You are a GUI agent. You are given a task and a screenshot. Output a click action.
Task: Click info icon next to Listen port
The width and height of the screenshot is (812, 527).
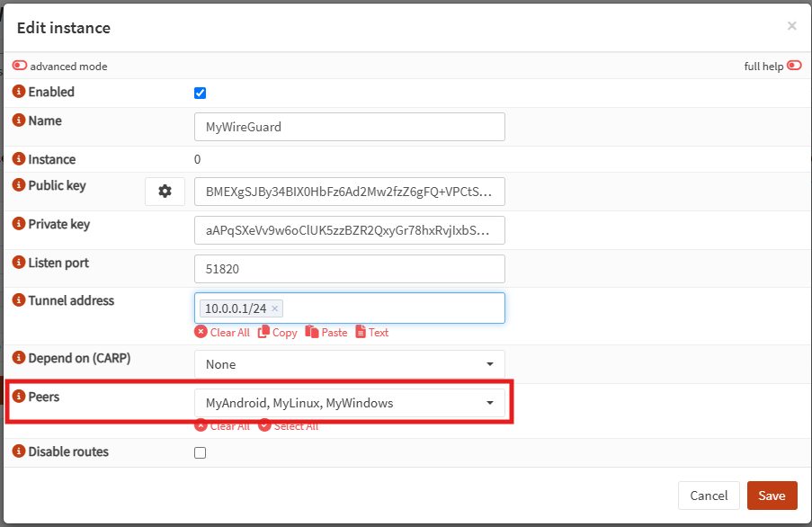[x=19, y=263]
